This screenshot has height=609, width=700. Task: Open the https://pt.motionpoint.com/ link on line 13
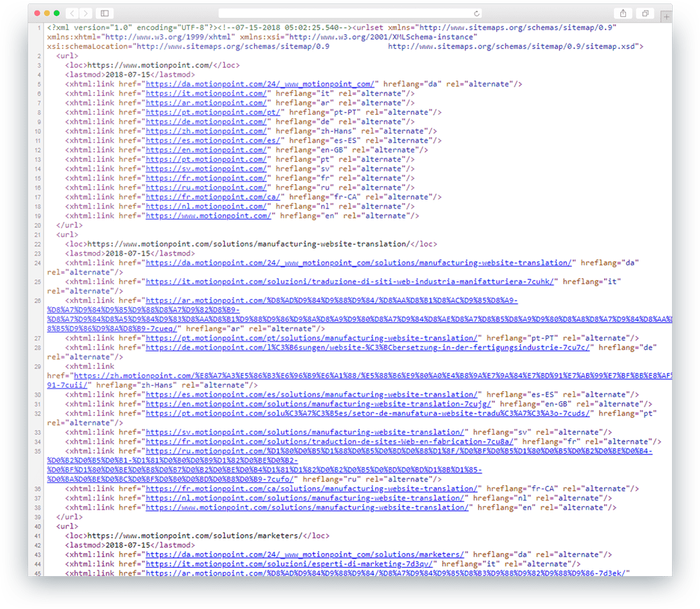(206, 160)
